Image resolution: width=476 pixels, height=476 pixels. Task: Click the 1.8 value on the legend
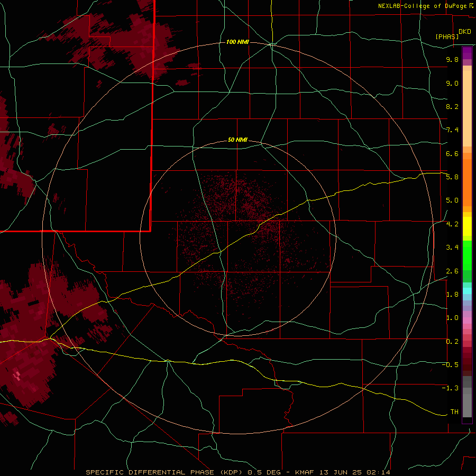[452, 295]
